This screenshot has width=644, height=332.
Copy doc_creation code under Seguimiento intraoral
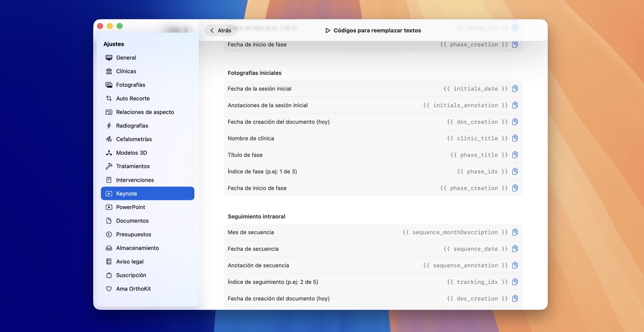click(515, 298)
